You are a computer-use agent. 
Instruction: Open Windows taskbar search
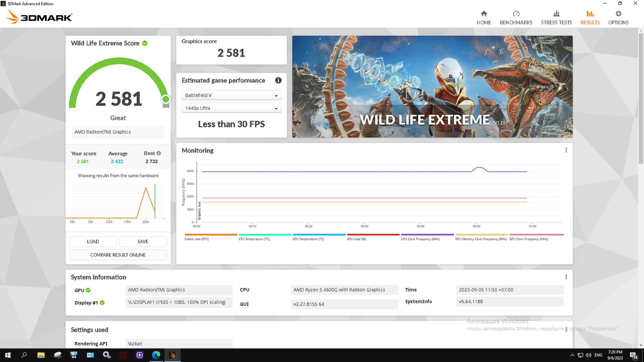(24, 355)
